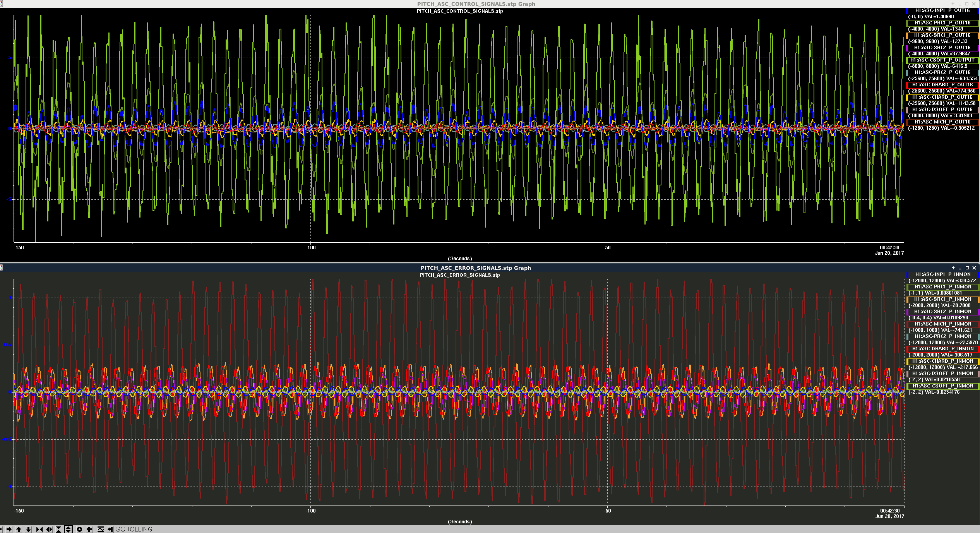Select H1:ASC-CHARD_P_INMON legend entry
Screen dimensions: 980x533
tap(943, 361)
